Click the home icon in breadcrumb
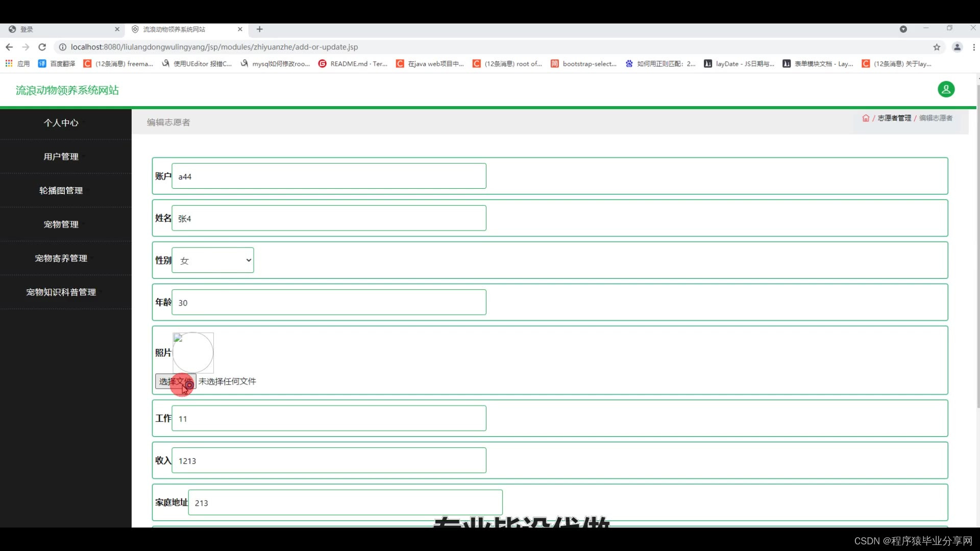This screenshot has width=980, height=551. tap(866, 118)
